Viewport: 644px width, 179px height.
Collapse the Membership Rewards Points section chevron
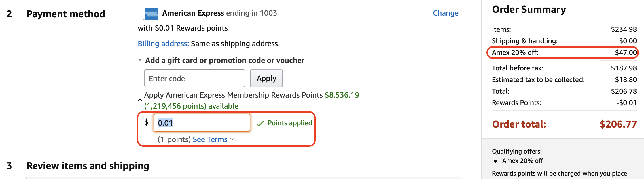(x=140, y=100)
